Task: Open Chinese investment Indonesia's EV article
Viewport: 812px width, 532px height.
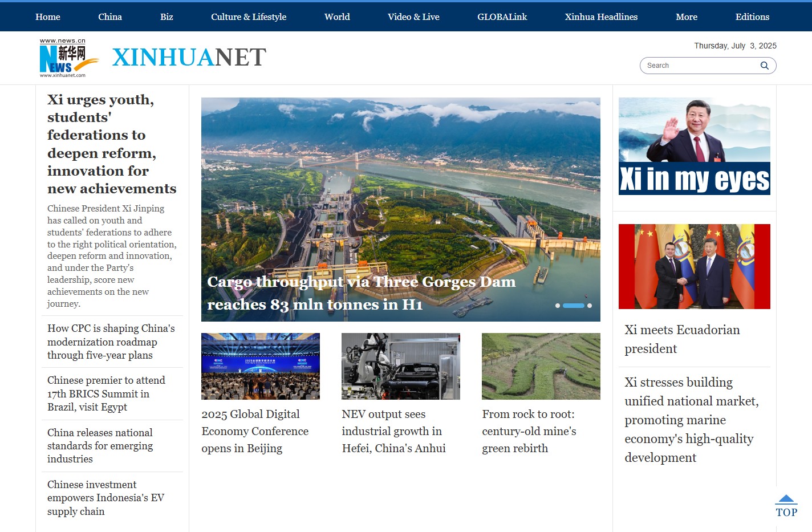Action: (105, 498)
